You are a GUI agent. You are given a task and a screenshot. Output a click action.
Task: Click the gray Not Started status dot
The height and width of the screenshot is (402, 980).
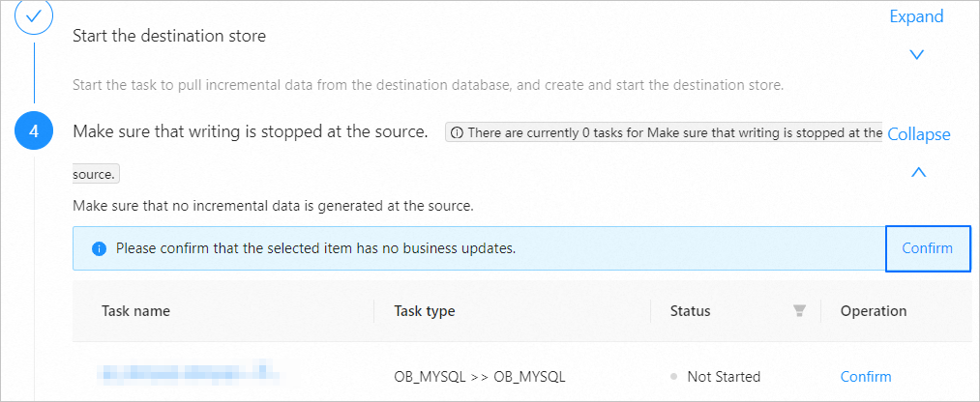point(673,377)
